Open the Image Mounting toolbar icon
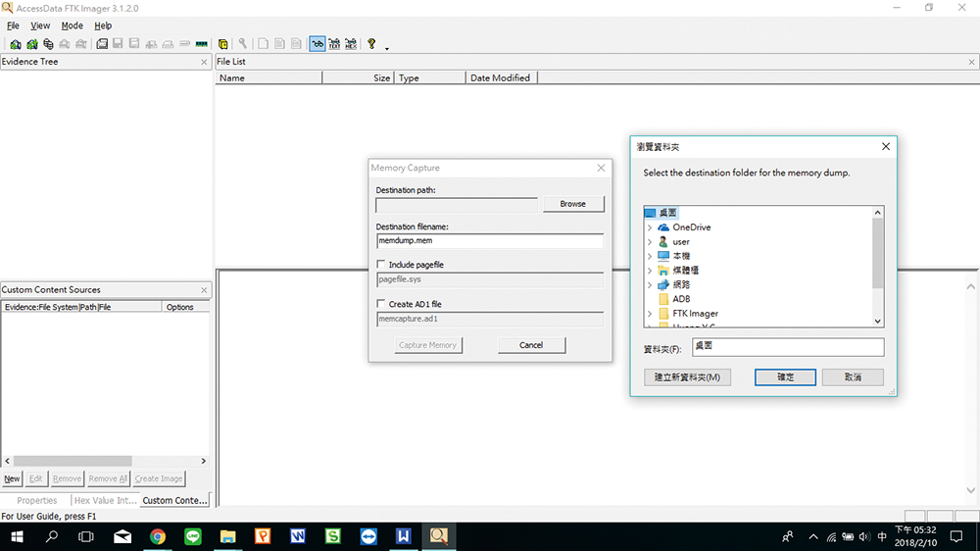Image resolution: width=980 pixels, height=551 pixels. (48, 44)
